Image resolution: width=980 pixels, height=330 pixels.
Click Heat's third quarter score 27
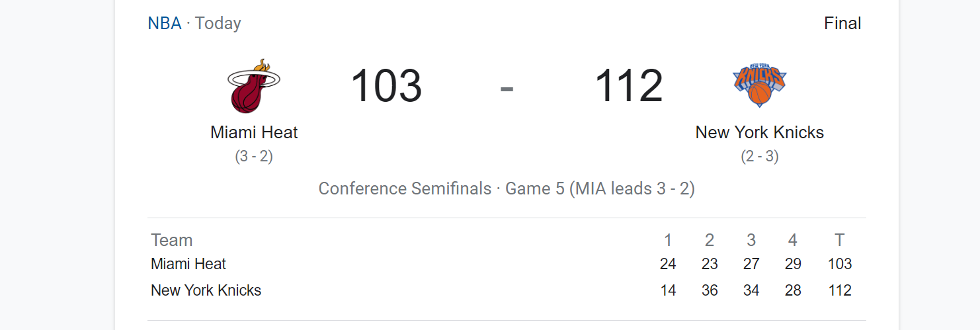(751, 264)
